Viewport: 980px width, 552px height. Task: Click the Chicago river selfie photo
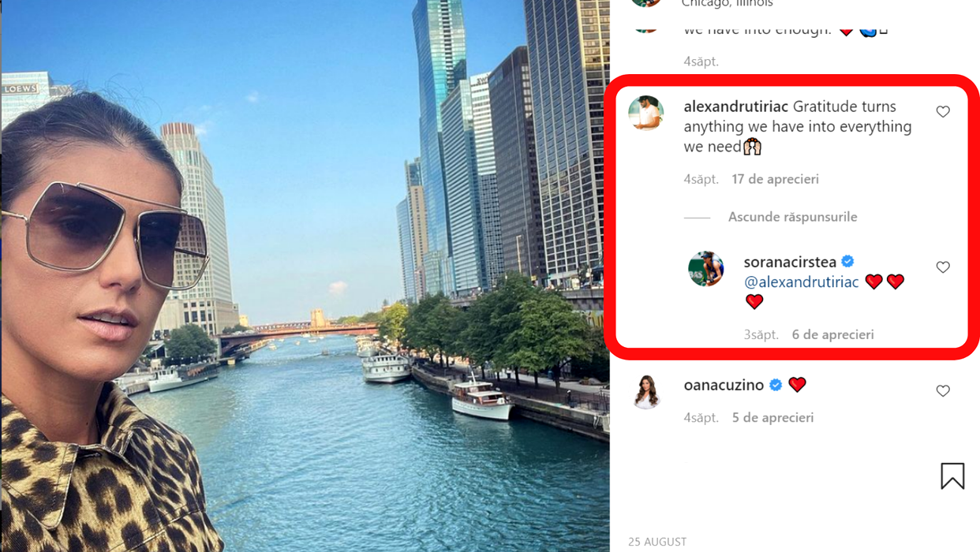305,276
